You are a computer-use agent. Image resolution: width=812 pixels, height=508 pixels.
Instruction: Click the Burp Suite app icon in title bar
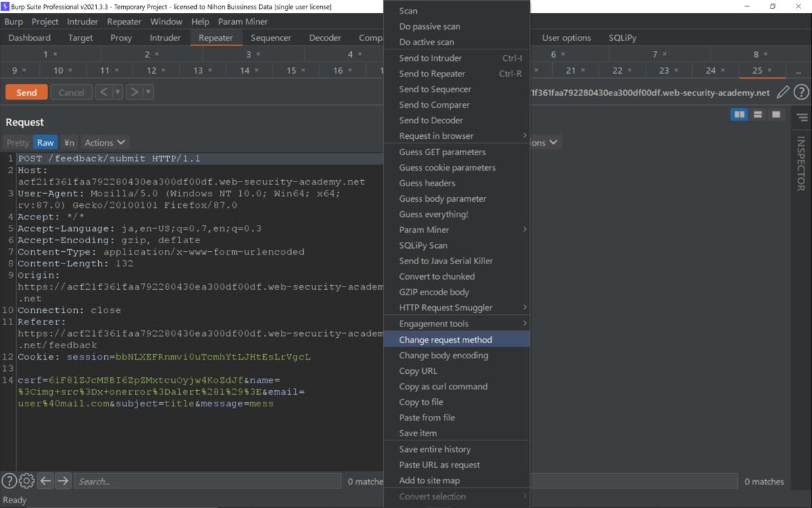click(x=5, y=6)
